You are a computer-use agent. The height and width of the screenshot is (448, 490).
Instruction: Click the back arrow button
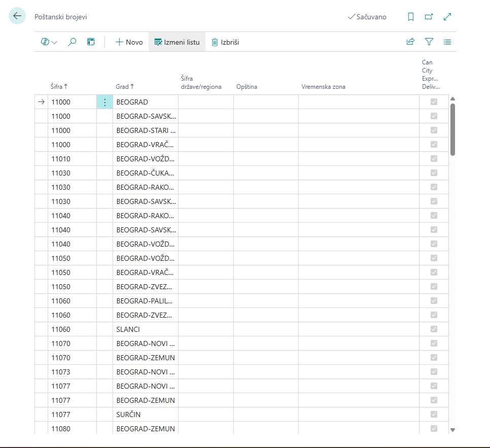[x=17, y=16]
